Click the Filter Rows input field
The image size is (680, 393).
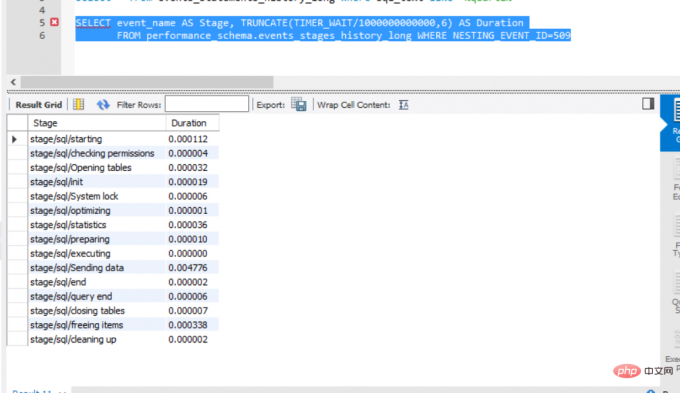[x=206, y=104]
